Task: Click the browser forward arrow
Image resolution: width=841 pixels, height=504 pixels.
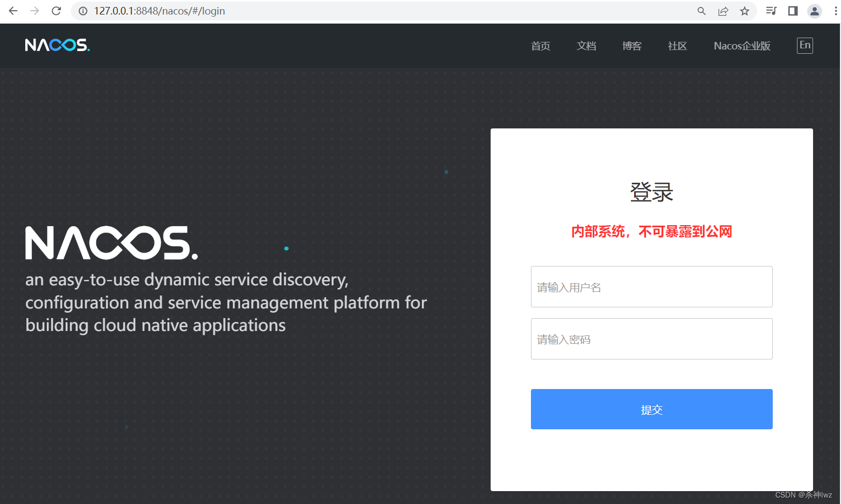Action: 35,11
